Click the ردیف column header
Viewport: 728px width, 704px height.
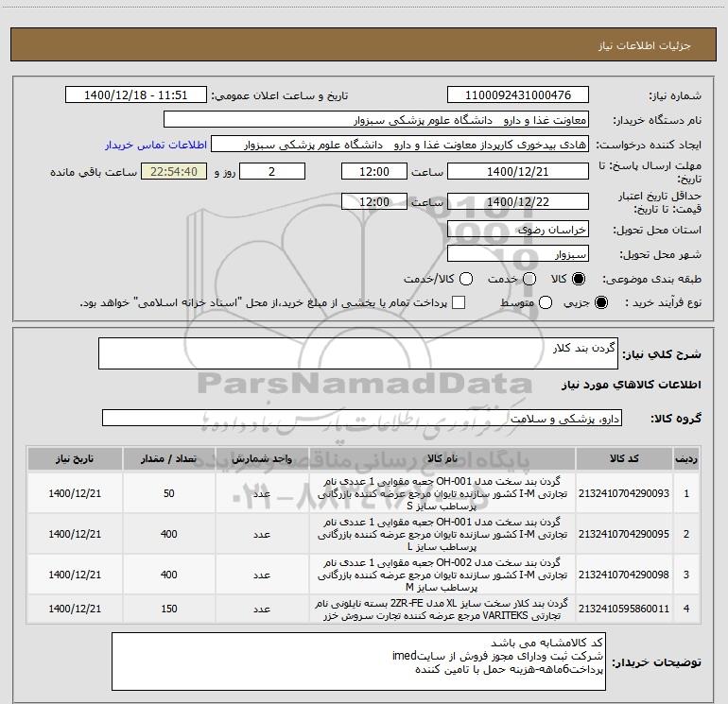[686, 459]
